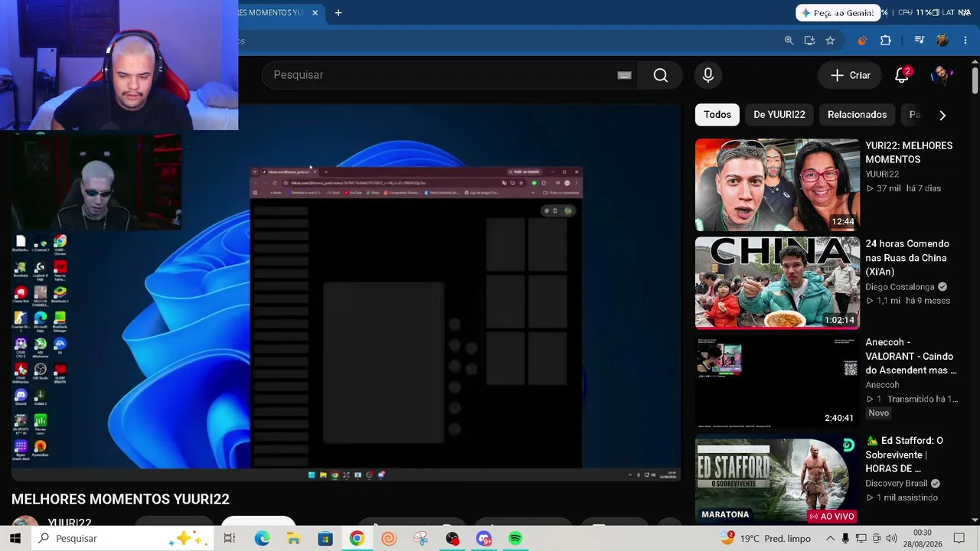This screenshot has width=980, height=551.
Task: Open the YUURI22 channel name below the video
Action: click(x=70, y=523)
